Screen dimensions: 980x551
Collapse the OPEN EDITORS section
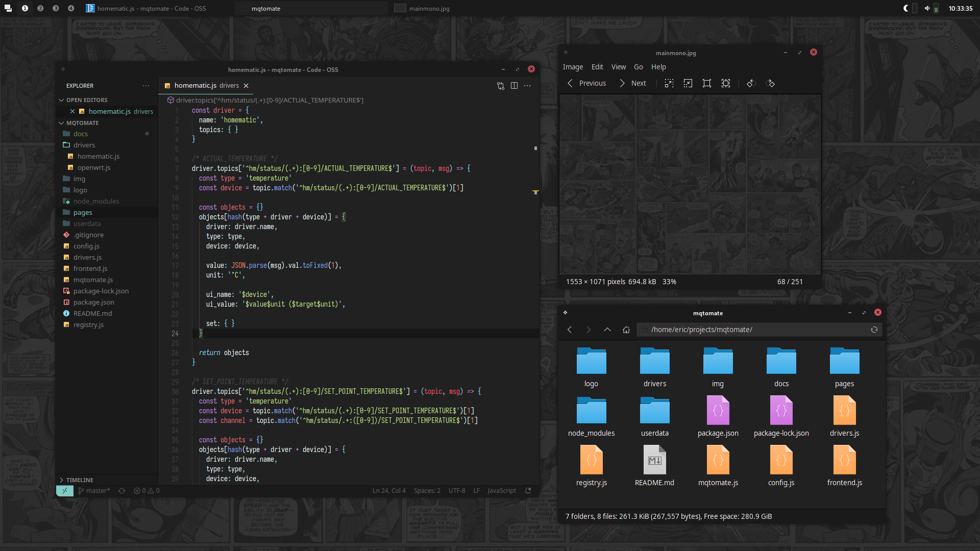(x=107, y=100)
